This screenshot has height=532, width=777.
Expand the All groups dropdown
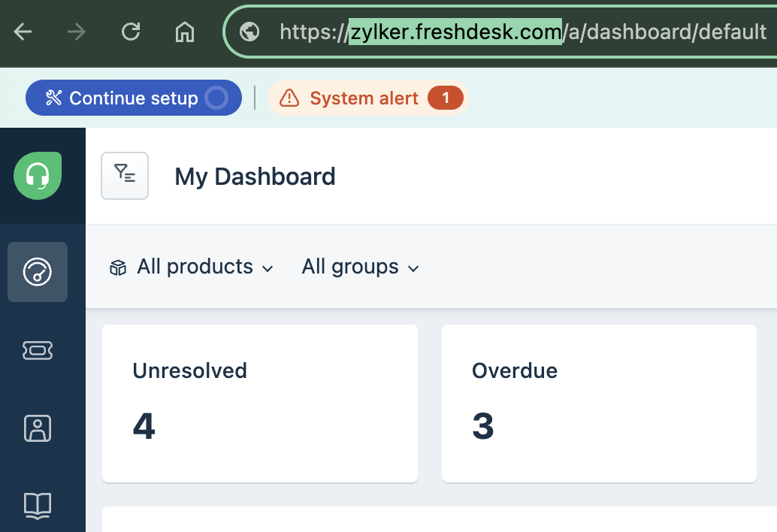[360, 267]
